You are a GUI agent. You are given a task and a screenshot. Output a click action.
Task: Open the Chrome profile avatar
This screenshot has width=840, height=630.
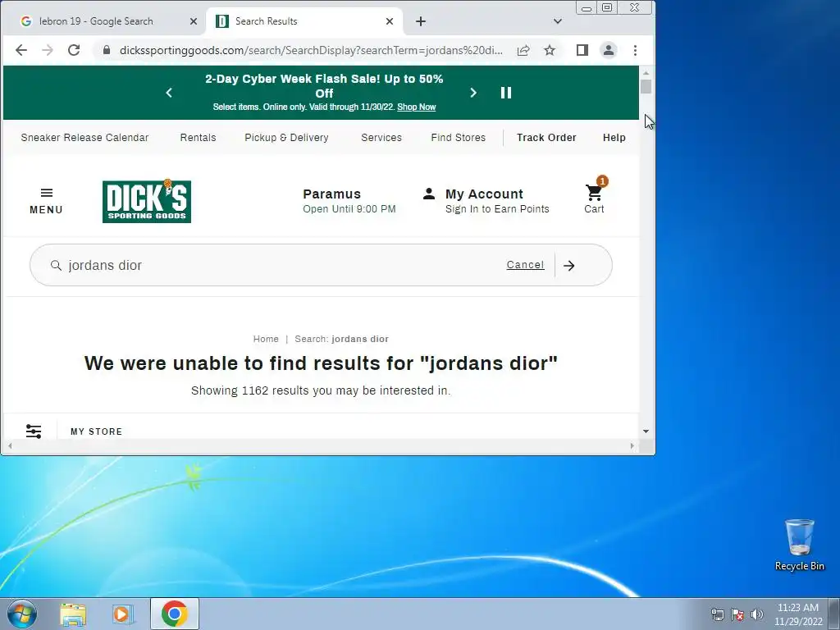(x=609, y=50)
